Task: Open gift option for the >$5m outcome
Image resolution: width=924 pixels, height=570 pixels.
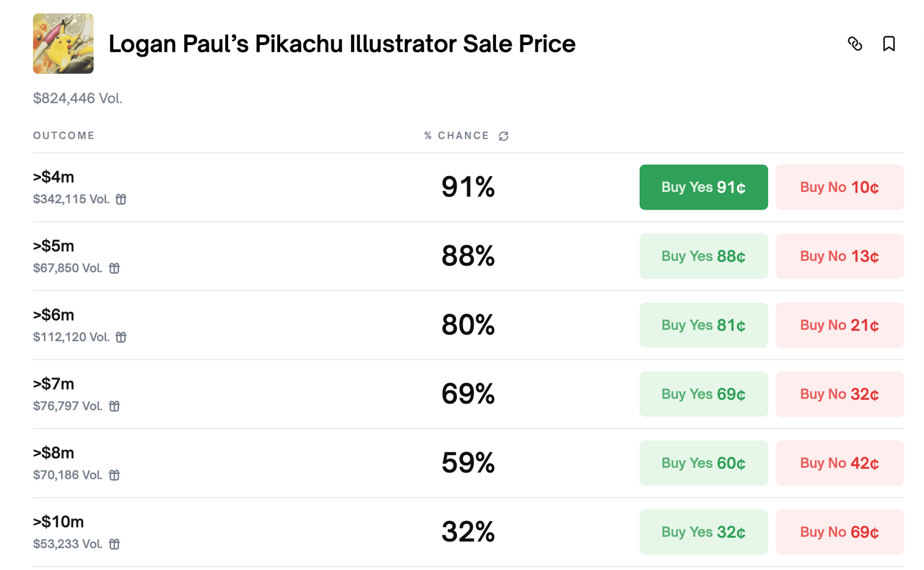Action: pos(114,268)
